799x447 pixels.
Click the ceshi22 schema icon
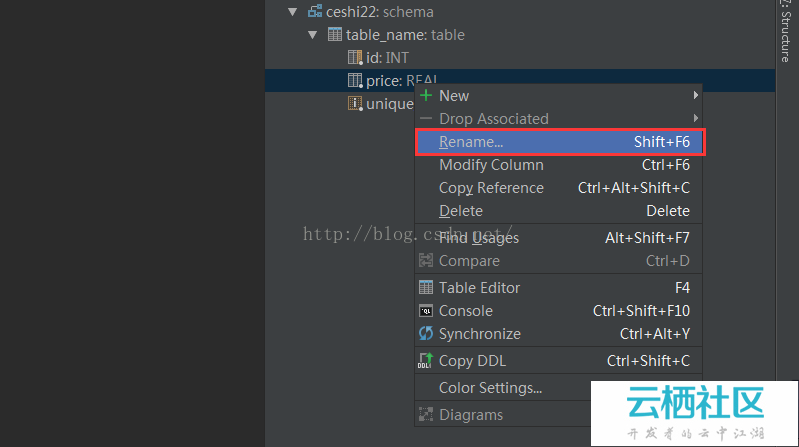(315, 11)
